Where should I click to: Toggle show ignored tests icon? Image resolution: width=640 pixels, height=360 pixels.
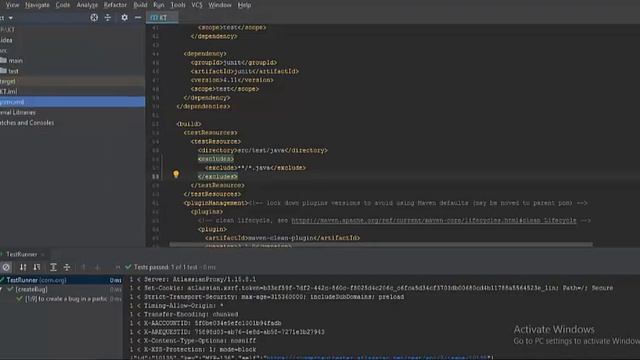pyautogui.click(x=6, y=267)
